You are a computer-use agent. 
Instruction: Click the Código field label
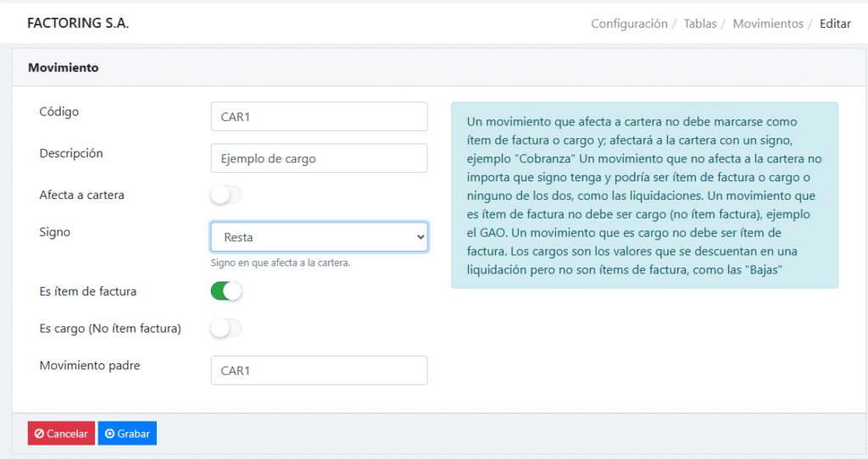point(59,112)
